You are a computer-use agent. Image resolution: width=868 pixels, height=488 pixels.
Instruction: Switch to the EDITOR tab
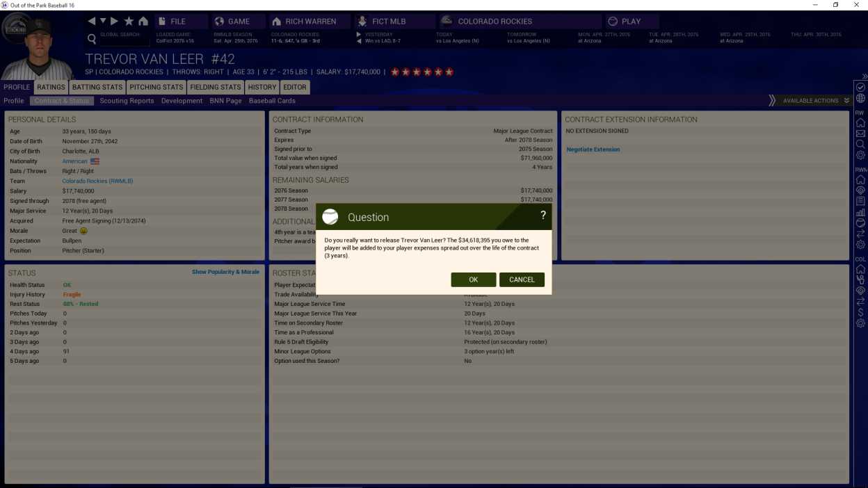coord(295,88)
